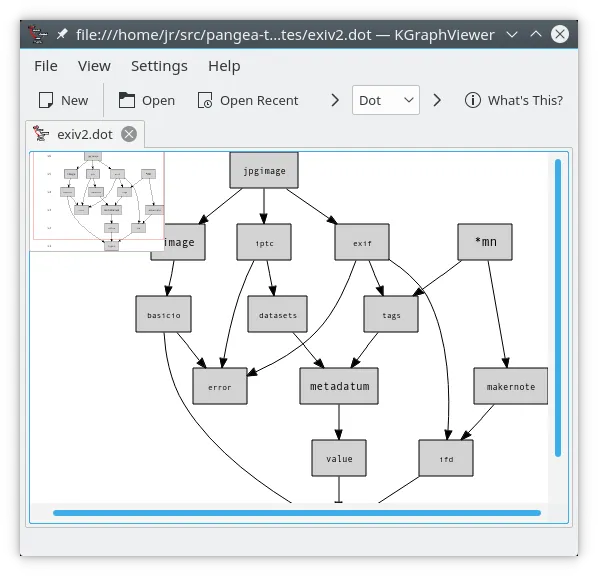Click the What's This? label
The height and width of the screenshot is (576, 598).
click(525, 100)
